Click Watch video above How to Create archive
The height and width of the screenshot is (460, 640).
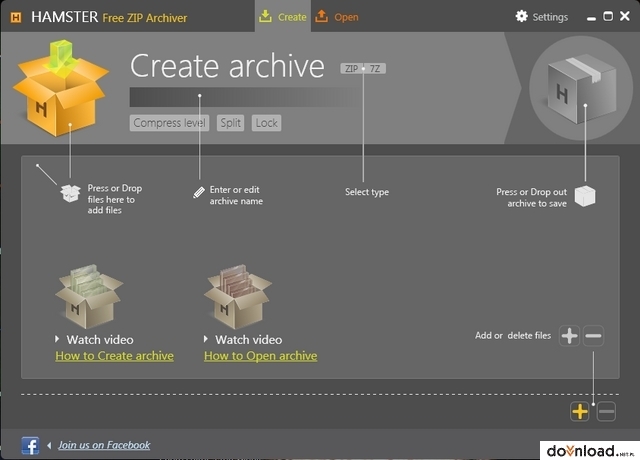100,340
